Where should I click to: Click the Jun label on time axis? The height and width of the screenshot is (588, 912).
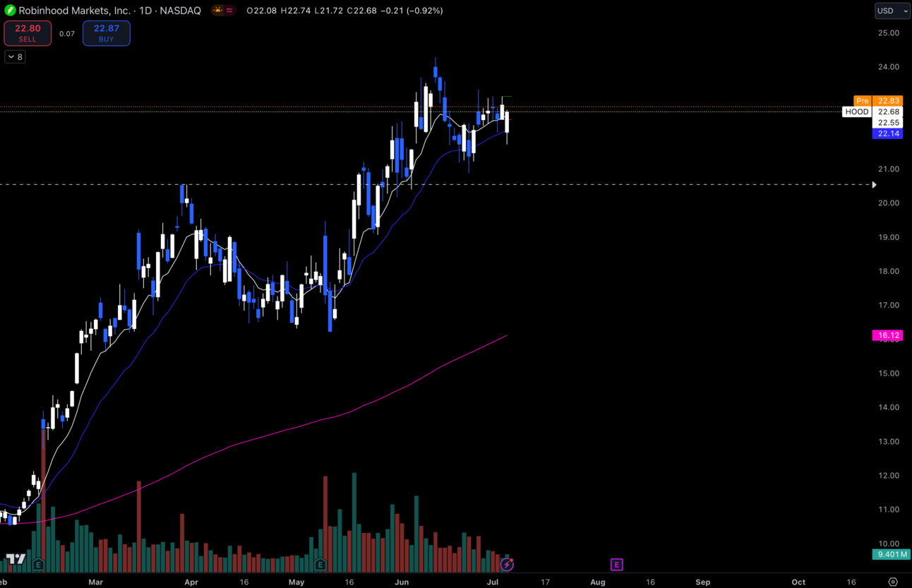tap(402, 582)
